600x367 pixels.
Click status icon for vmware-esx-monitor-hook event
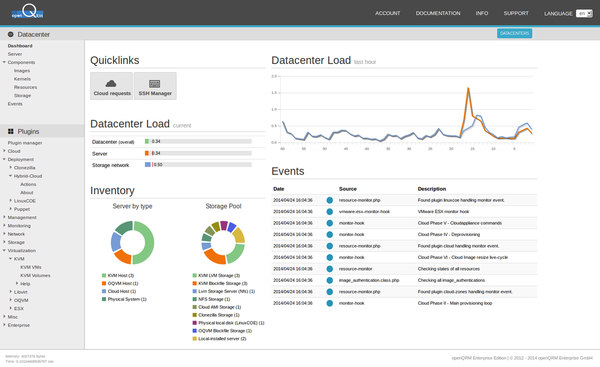tap(329, 212)
